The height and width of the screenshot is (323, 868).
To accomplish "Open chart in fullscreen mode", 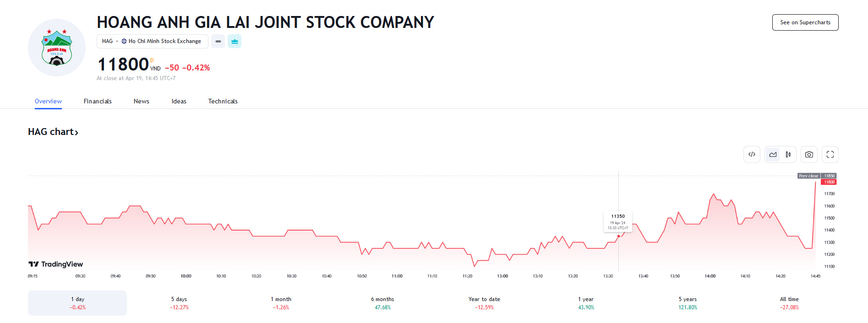I will (830, 155).
